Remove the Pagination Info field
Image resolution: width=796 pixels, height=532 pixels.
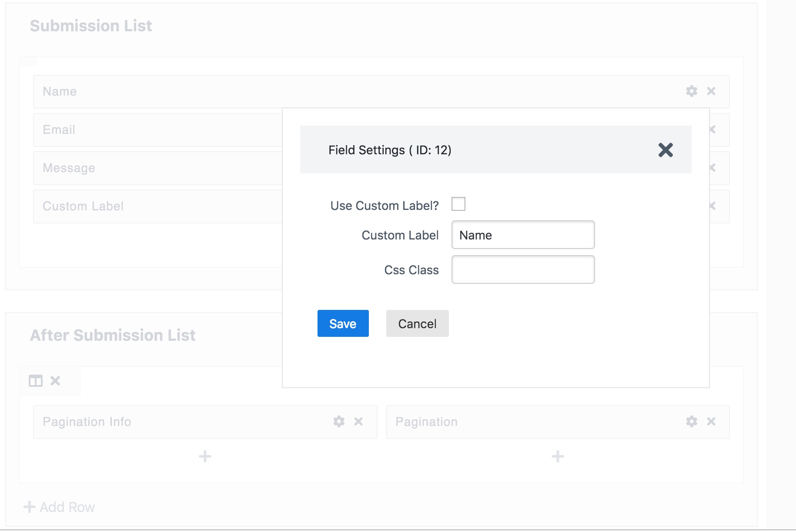pos(358,422)
